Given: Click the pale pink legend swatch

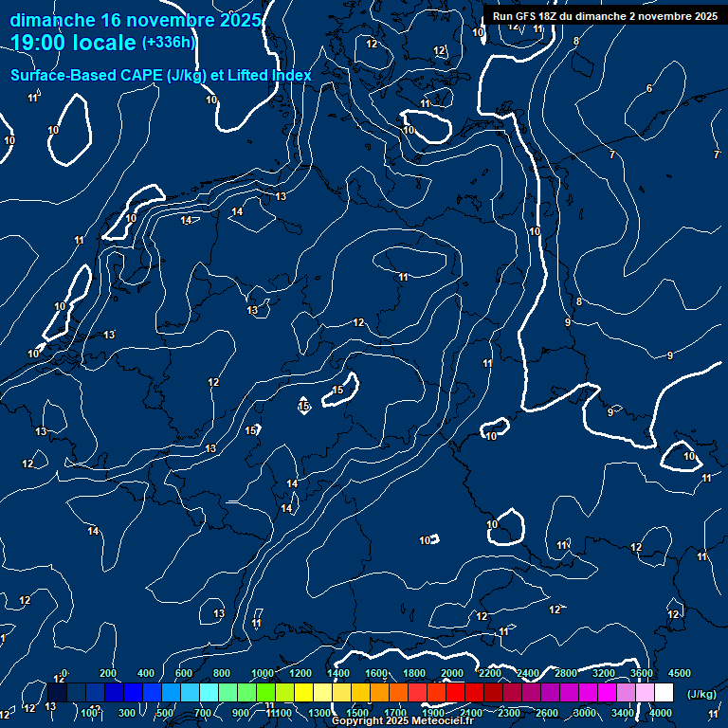Looking at the screenshot, I should pos(646,692).
